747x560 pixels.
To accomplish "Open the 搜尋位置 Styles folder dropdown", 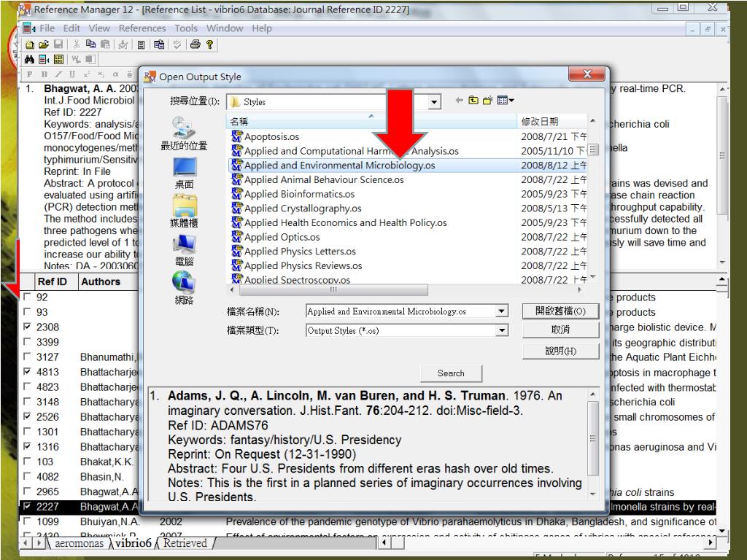I will (x=434, y=102).
